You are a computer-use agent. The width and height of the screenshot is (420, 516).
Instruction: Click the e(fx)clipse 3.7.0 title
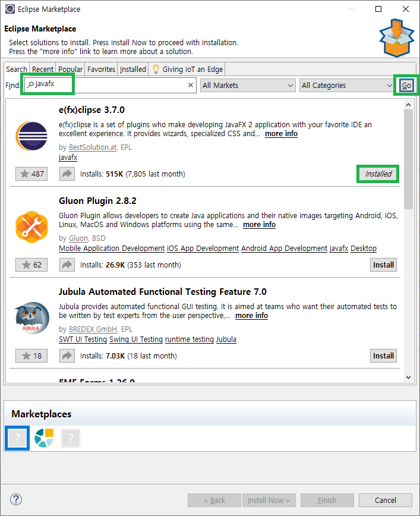coord(91,110)
